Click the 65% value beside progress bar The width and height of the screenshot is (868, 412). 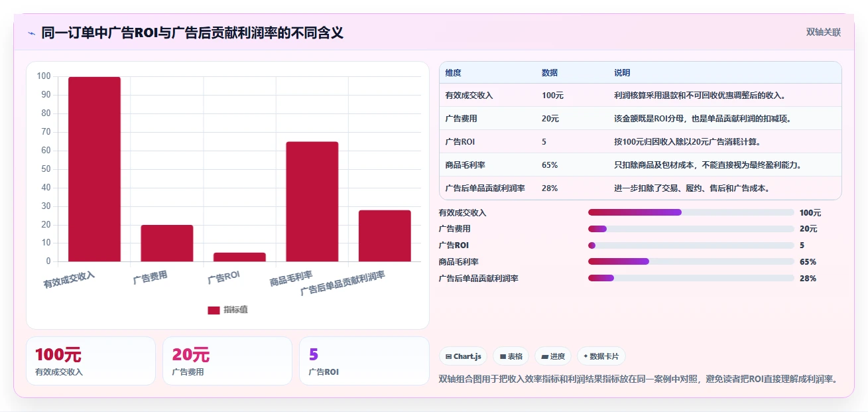tap(808, 261)
